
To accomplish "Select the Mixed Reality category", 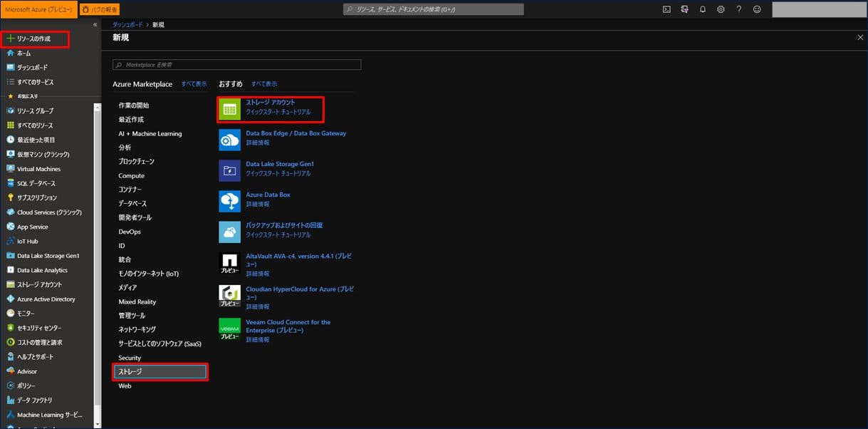I will pos(137,301).
